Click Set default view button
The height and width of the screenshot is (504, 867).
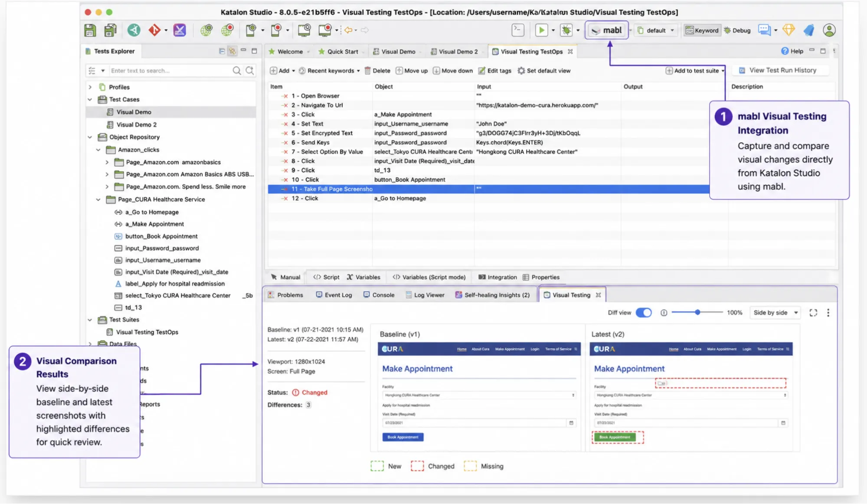pyautogui.click(x=544, y=71)
